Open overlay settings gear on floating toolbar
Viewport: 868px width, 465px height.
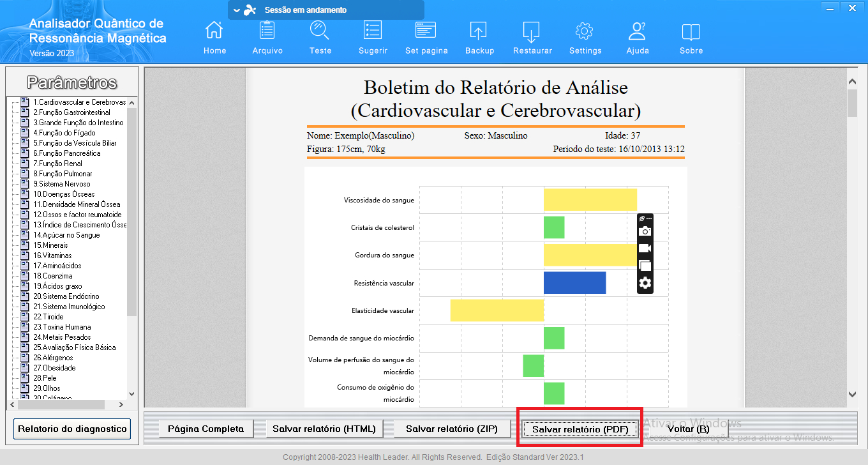(x=645, y=283)
